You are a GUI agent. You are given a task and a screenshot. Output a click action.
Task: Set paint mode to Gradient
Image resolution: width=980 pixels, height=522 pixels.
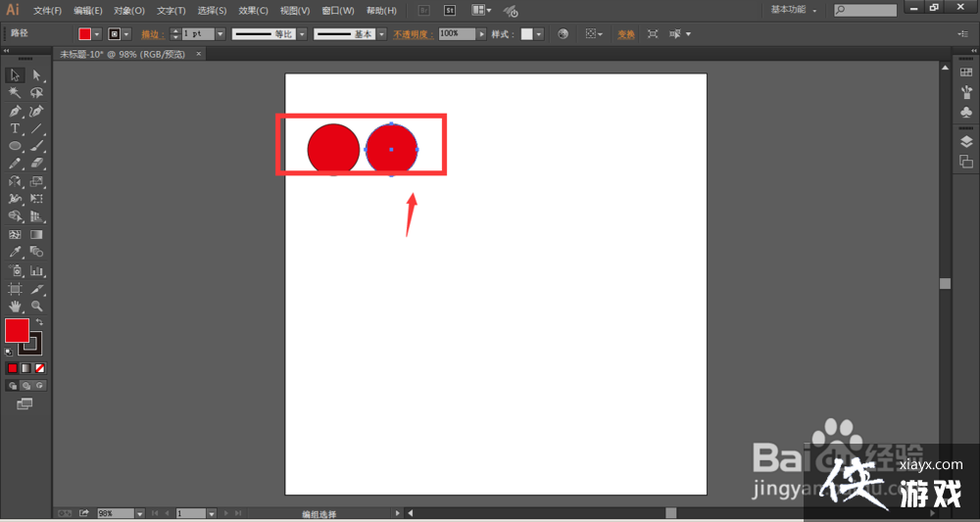[25, 368]
